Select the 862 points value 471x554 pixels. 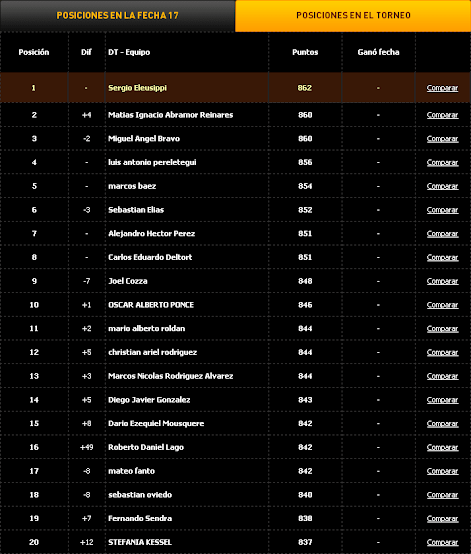[x=305, y=88]
